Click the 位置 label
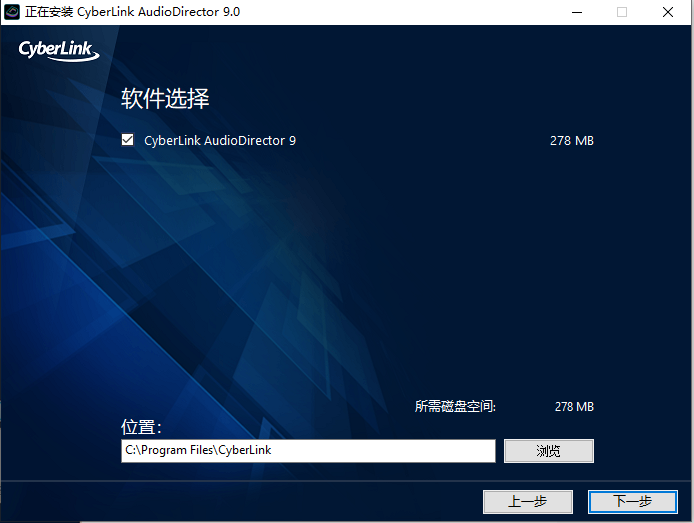The width and height of the screenshot is (694, 523). [x=141, y=427]
